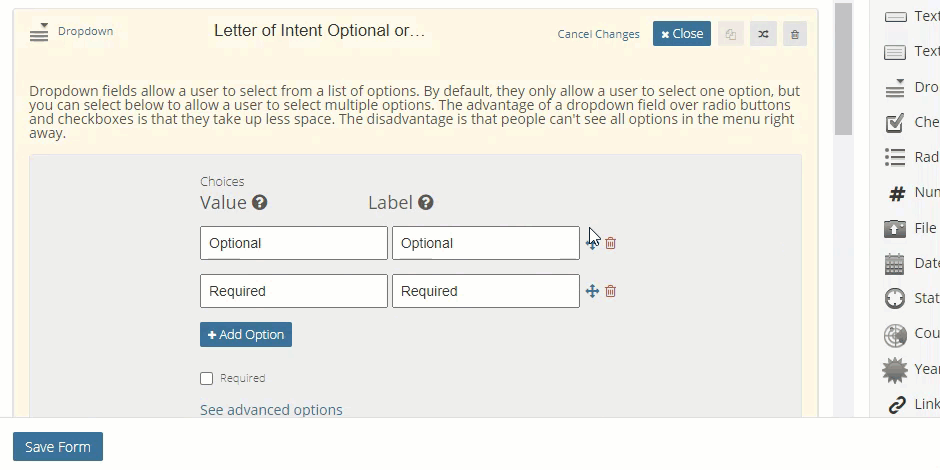The image size is (940, 470).
Task: Click the Optional value input field
Action: pos(293,243)
